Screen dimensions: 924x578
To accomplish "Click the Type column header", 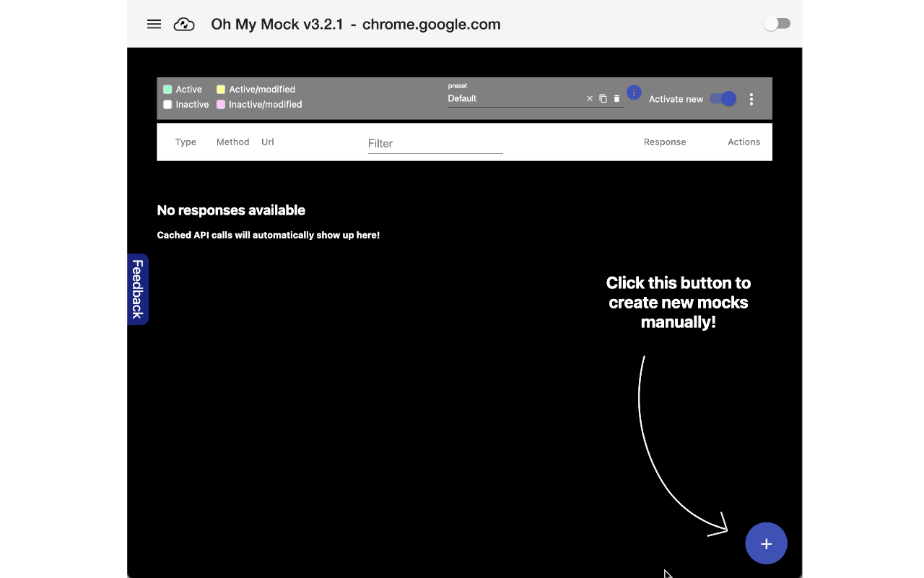I will [186, 142].
